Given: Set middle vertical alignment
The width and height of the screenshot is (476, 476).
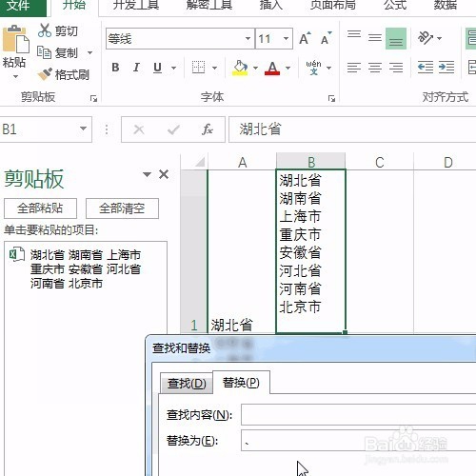Looking at the screenshot, I should (x=375, y=38).
